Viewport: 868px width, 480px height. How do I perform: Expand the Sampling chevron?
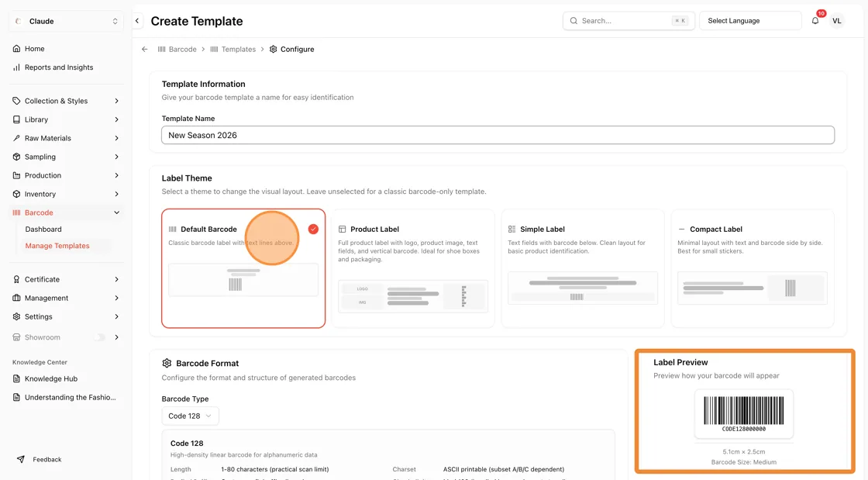[117, 157]
